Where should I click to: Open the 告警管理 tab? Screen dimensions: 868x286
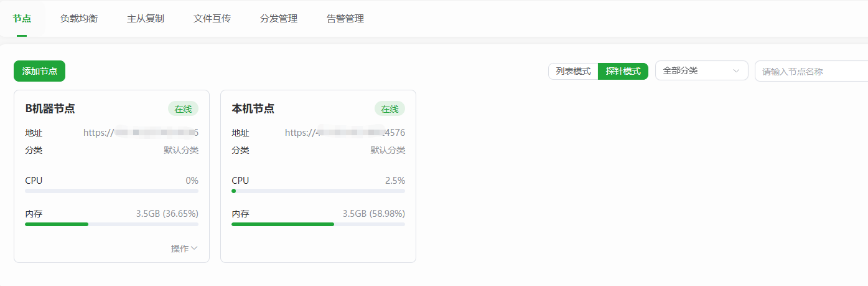click(345, 19)
